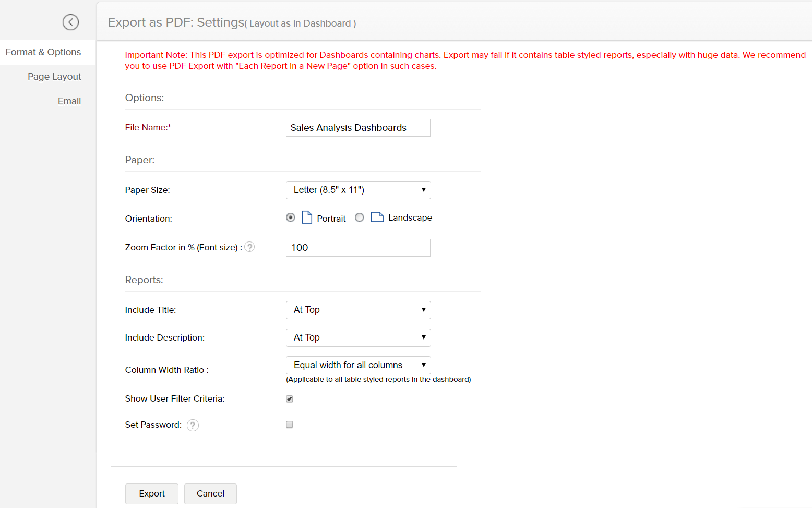The width and height of the screenshot is (812, 508).
Task: Click the portrait page icon
Action: (307, 217)
